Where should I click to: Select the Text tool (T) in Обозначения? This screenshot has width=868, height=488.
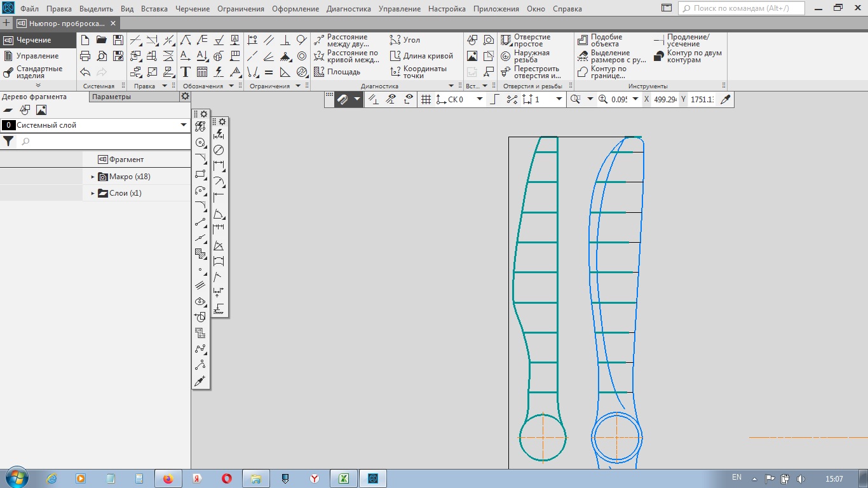(x=186, y=72)
